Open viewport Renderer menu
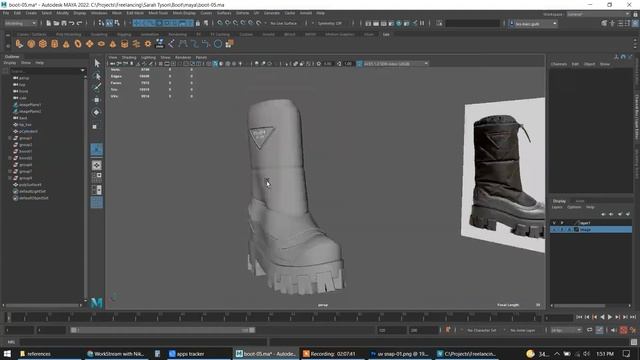 [x=183, y=58]
